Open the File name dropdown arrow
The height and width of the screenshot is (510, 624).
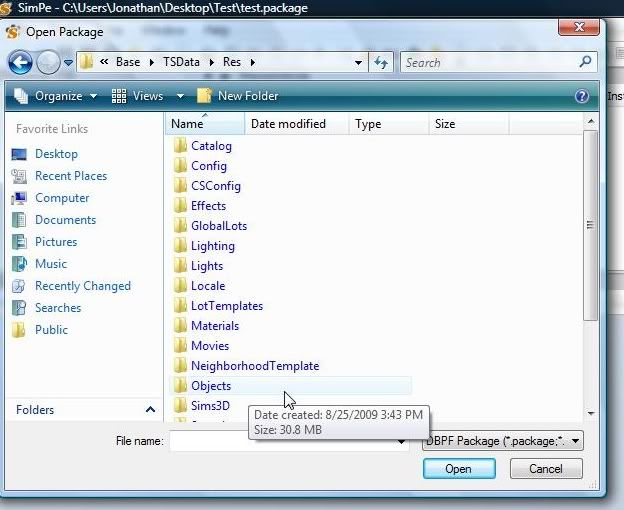(x=402, y=442)
